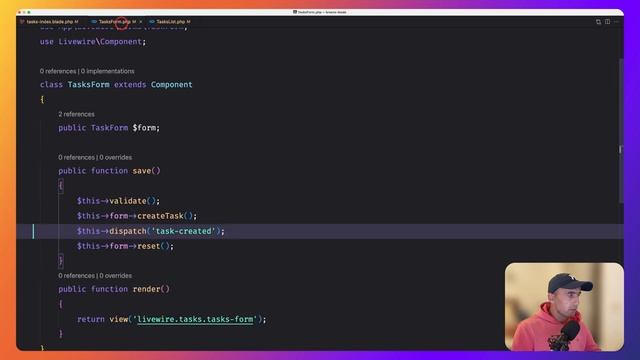Viewport: 640px width, 360px height.
Task: Click the 'dispatch' method call
Action: [x=128, y=231]
